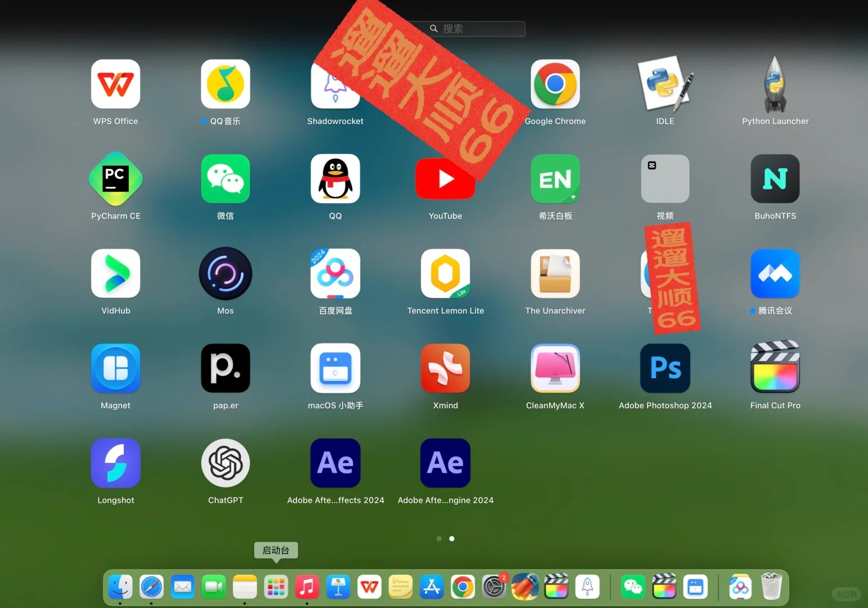
Task: Open Shadowrocket from the Dock
Action: click(x=587, y=587)
